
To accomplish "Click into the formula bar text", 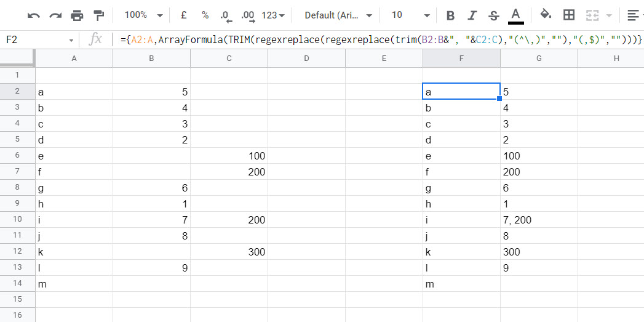I will pyautogui.click(x=381, y=40).
